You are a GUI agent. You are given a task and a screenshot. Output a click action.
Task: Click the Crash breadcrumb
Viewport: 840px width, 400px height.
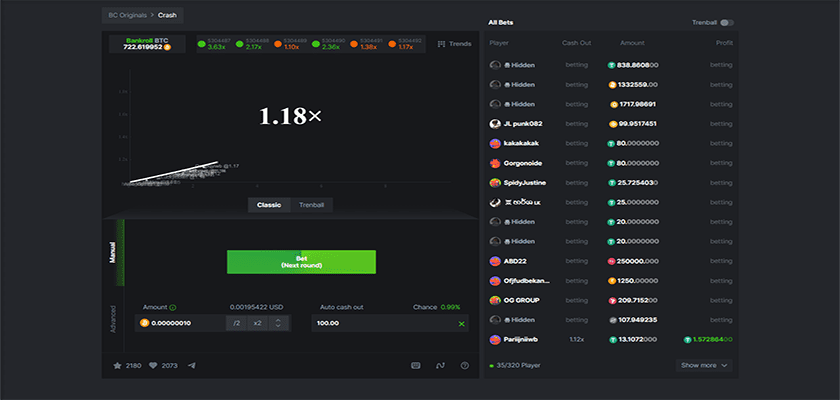click(167, 16)
